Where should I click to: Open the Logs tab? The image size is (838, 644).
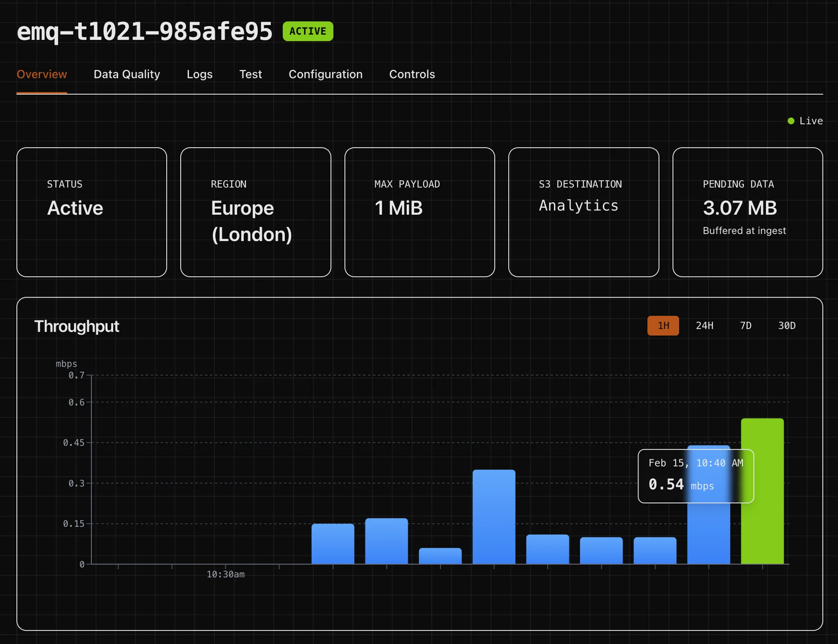click(x=200, y=74)
